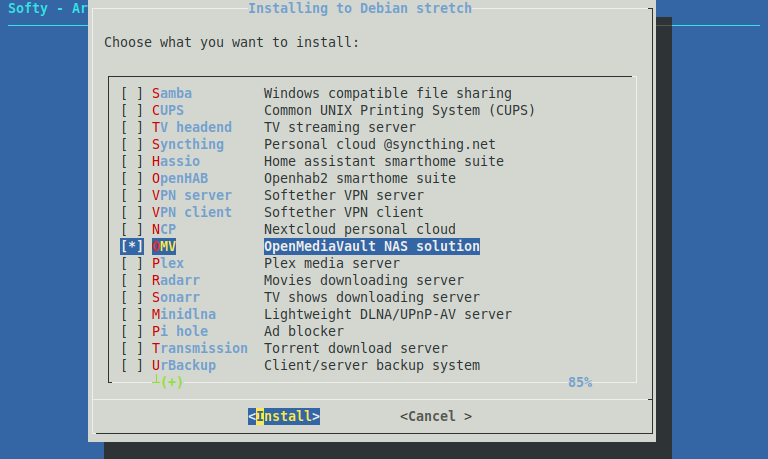This screenshot has width=768, height=459.
Task: Click 'TV shows downloading server' description
Action: coord(372,297)
